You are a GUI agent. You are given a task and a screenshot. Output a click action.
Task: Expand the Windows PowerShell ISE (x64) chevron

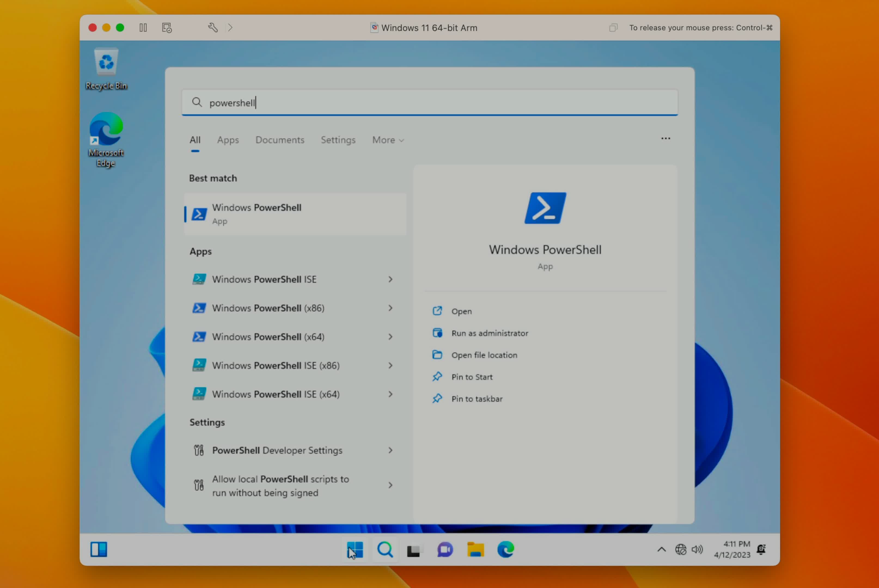390,394
